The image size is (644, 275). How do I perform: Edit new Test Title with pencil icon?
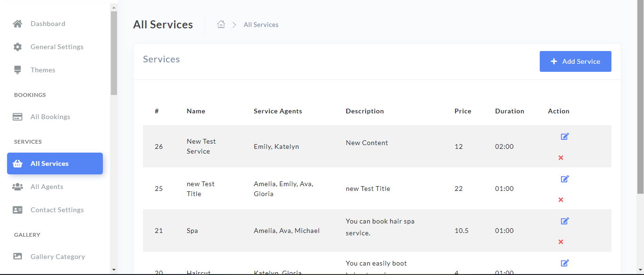[x=565, y=179]
